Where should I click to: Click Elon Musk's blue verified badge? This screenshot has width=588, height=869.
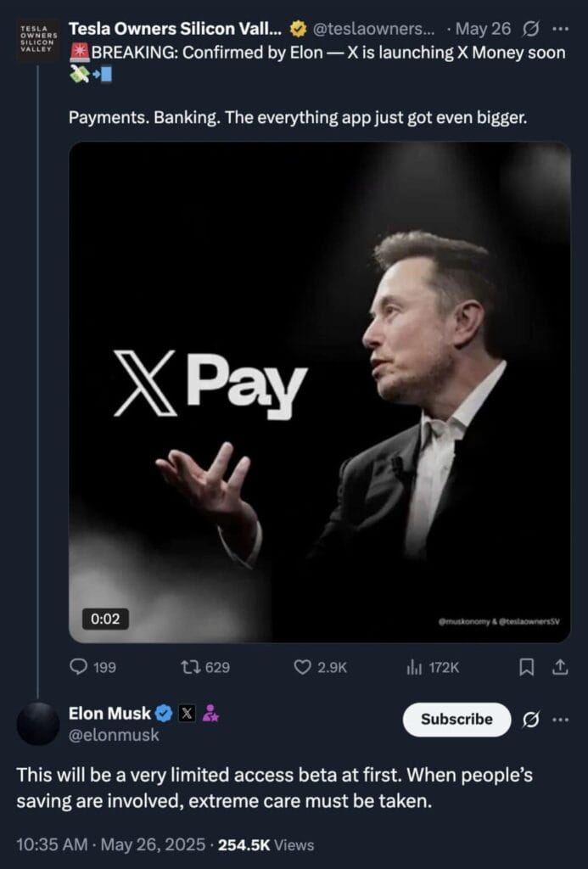165,714
